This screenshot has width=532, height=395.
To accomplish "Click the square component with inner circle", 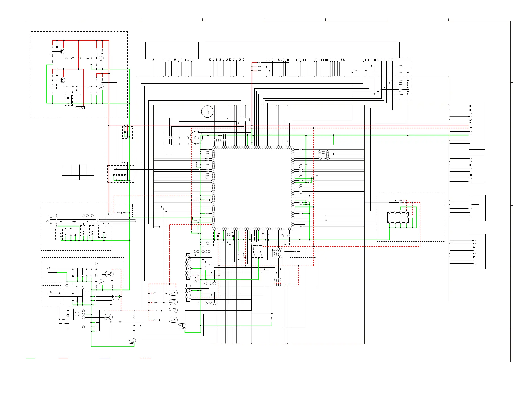I will coord(77,314).
